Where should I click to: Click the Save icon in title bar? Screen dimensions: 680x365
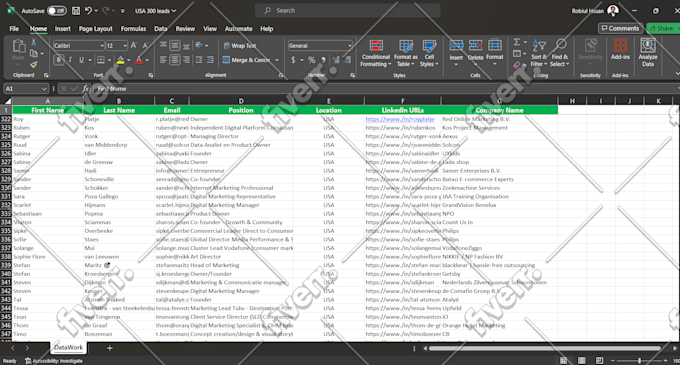[76, 11]
